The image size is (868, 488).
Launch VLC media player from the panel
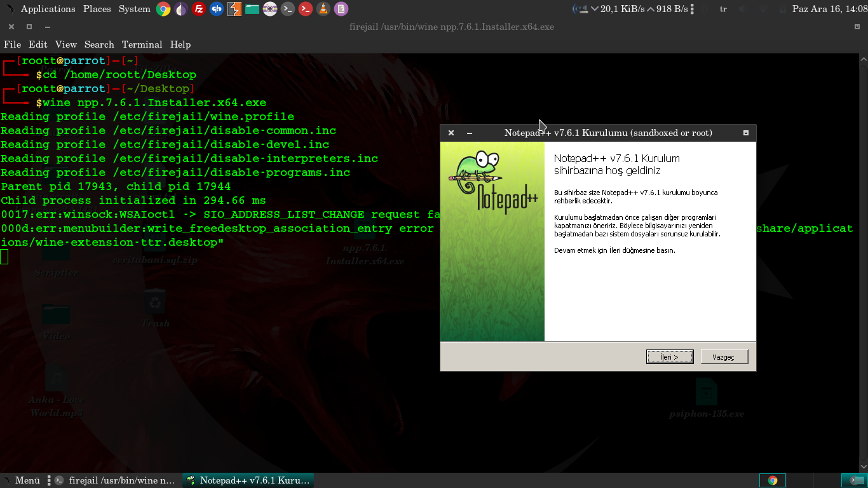pyautogui.click(x=323, y=9)
